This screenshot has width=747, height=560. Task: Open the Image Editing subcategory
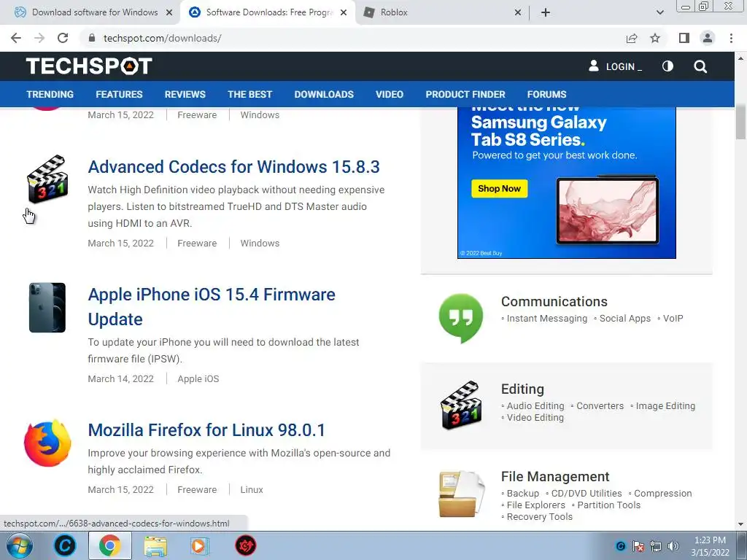665,405
